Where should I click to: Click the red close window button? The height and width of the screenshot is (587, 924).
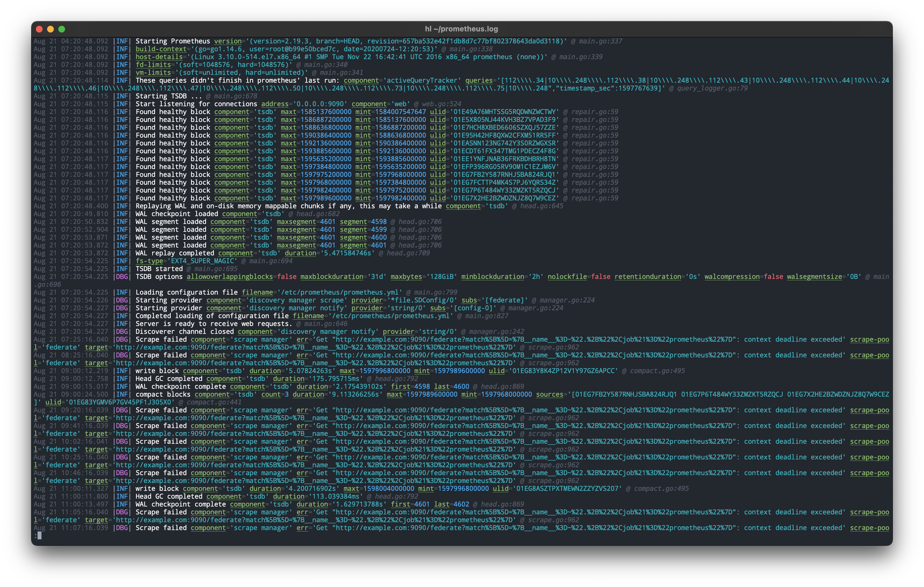click(x=39, y=29)
